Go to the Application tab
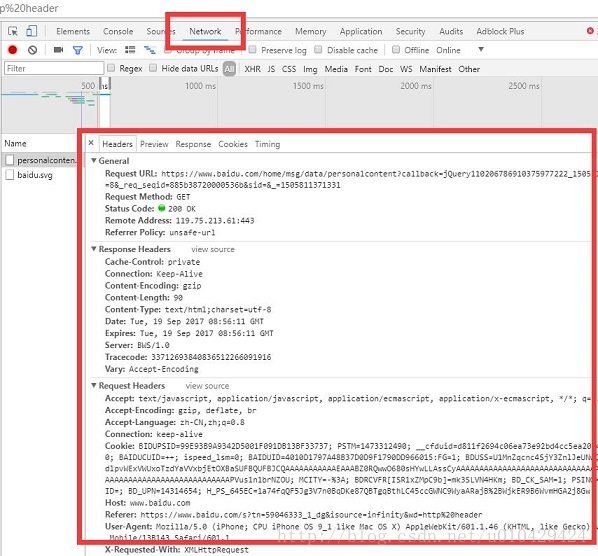The height and width of the screenshot is (556, 598). (361, 31)
